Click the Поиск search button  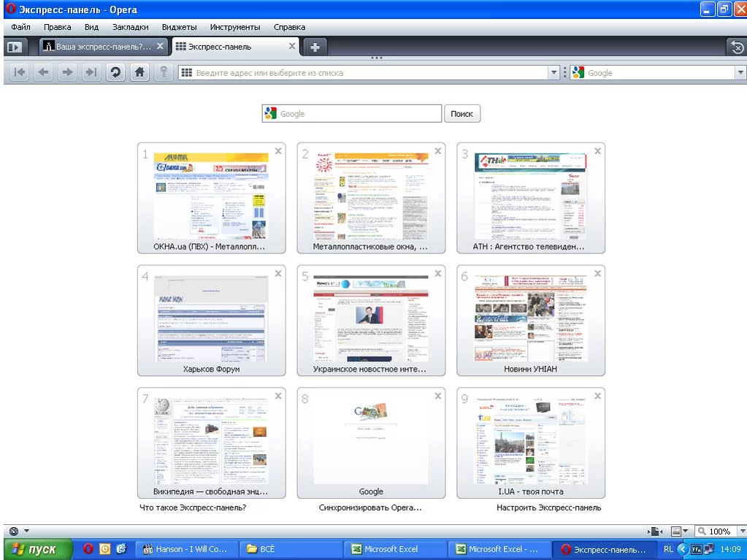click(x=461, y=114)
